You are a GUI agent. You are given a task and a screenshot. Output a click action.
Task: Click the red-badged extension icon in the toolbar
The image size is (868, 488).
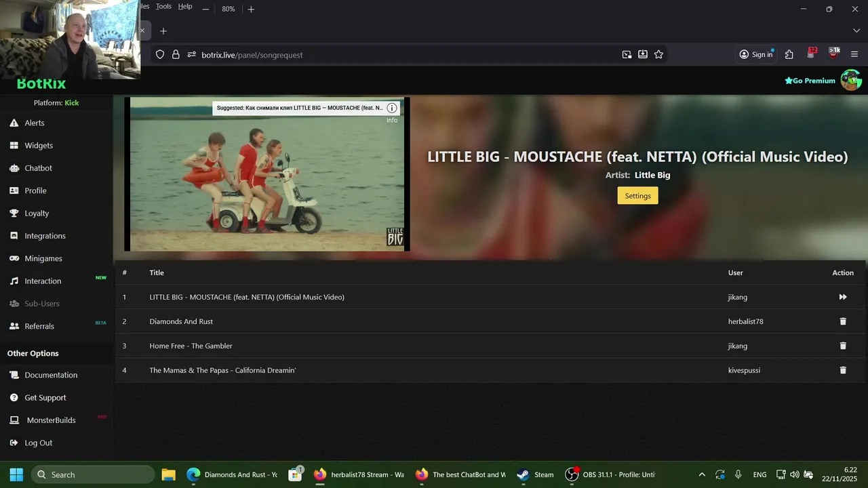pos(812,53)
